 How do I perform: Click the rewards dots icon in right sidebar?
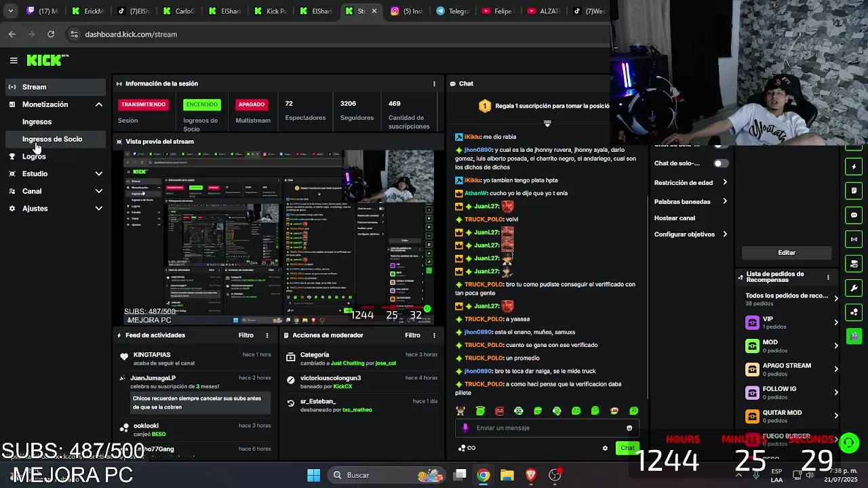(854, 312)
